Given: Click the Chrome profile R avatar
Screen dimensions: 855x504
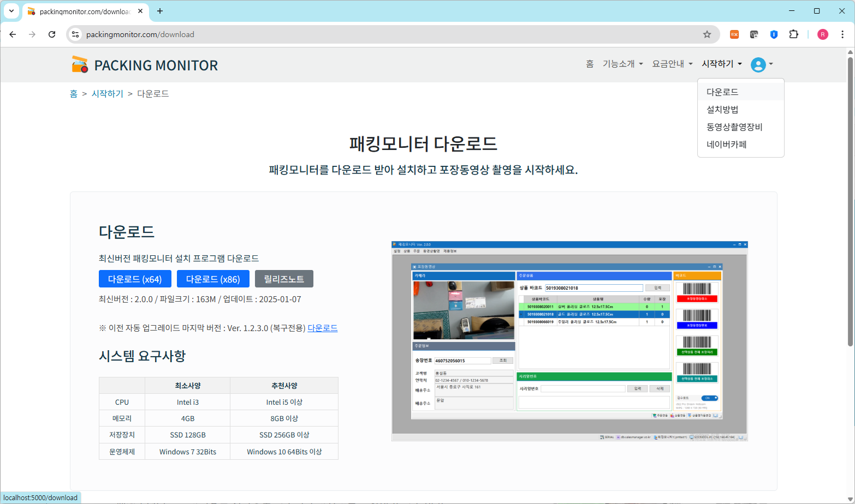Looking at the screenshot, I should 822,34.
